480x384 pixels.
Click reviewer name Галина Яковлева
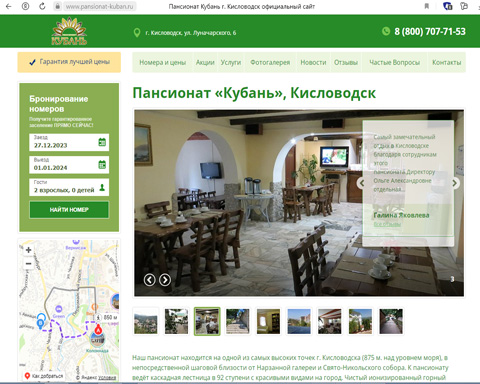(401, 215)
